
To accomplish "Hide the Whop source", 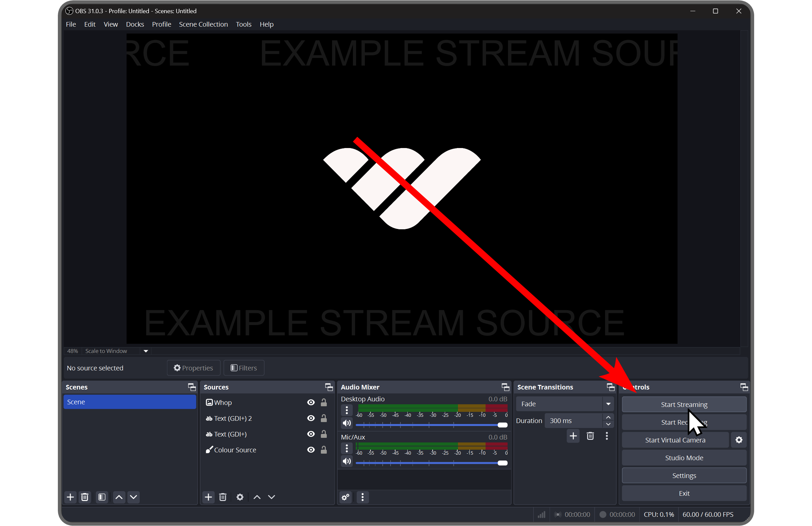I will (x=311, y=402).
